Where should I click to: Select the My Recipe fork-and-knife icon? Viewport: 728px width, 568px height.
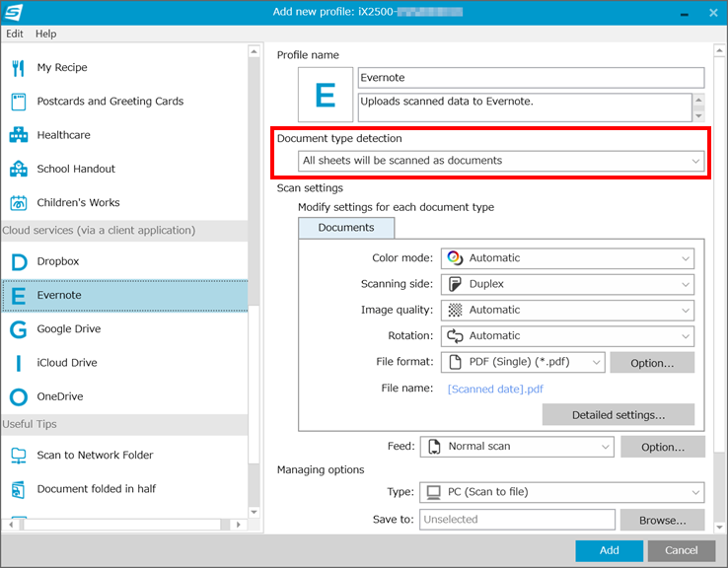[x=18, y=68]
